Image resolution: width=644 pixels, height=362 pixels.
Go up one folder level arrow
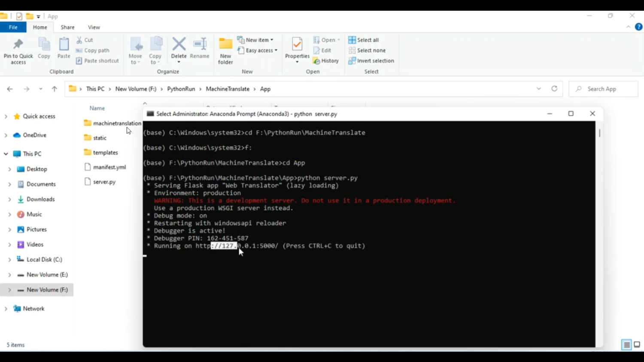[x=54, y=89]
